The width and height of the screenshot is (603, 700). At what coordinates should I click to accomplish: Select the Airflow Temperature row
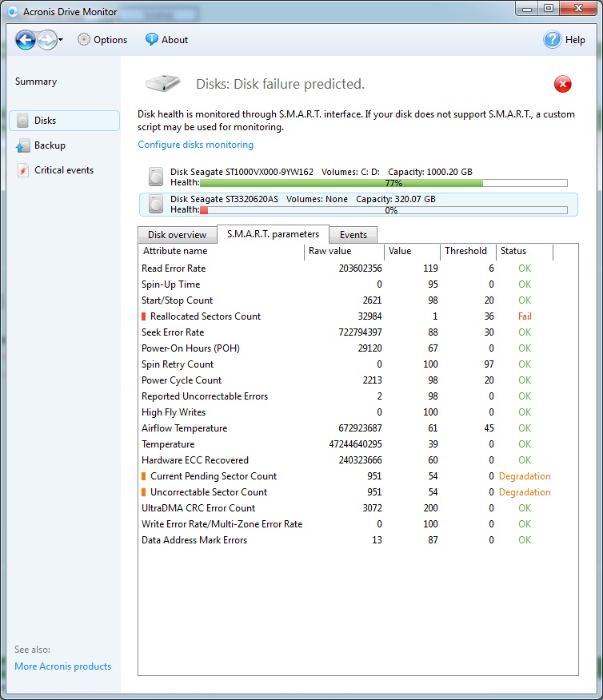click(346, 428)
